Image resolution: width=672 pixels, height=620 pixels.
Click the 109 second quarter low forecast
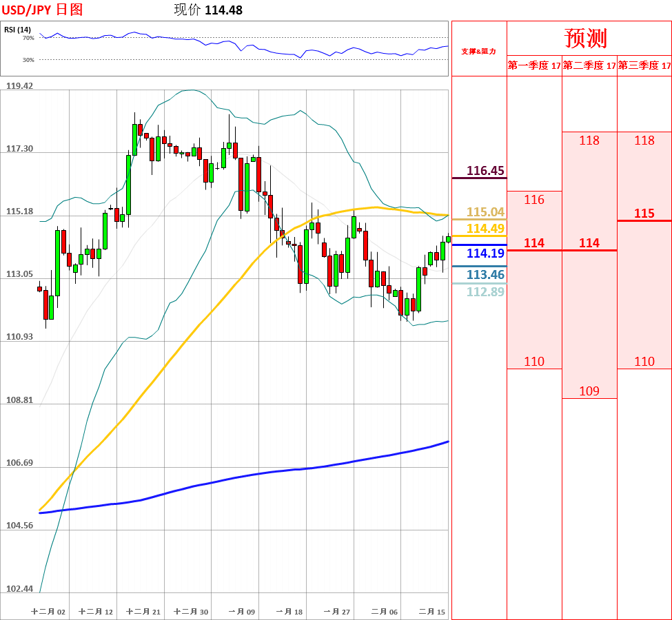tap(589, 391)
